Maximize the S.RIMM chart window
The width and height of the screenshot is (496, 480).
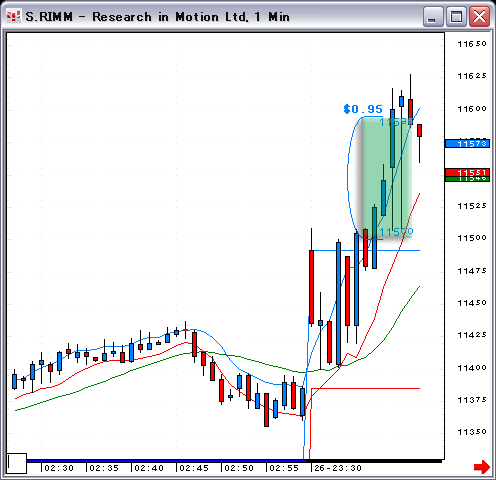[456, 17]
